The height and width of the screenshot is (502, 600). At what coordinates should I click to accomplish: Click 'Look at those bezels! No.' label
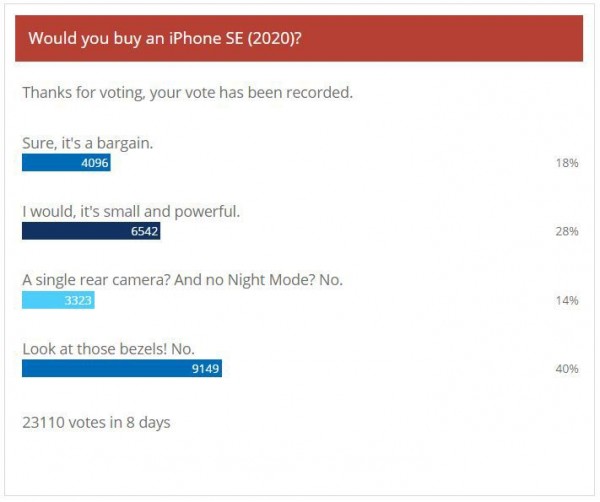[109, 349]
